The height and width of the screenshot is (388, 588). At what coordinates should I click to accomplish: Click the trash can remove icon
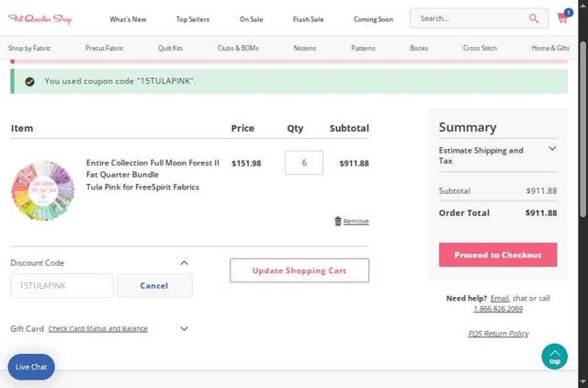tap(338, 222)
